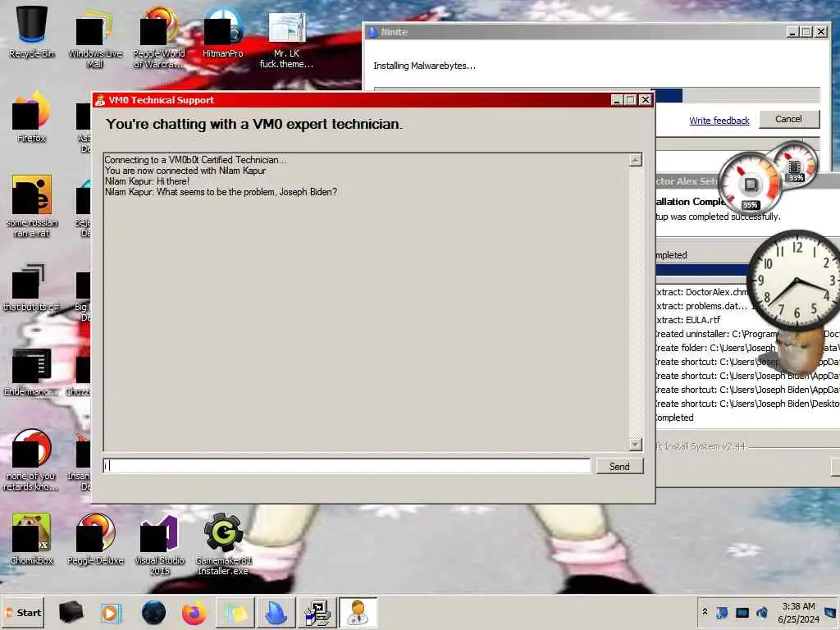Viewport: 840px width, 630px height.
Task: Click installer progress bar in Doctor Alex setup
Action: pyautogui.click(x=702, y=270)
